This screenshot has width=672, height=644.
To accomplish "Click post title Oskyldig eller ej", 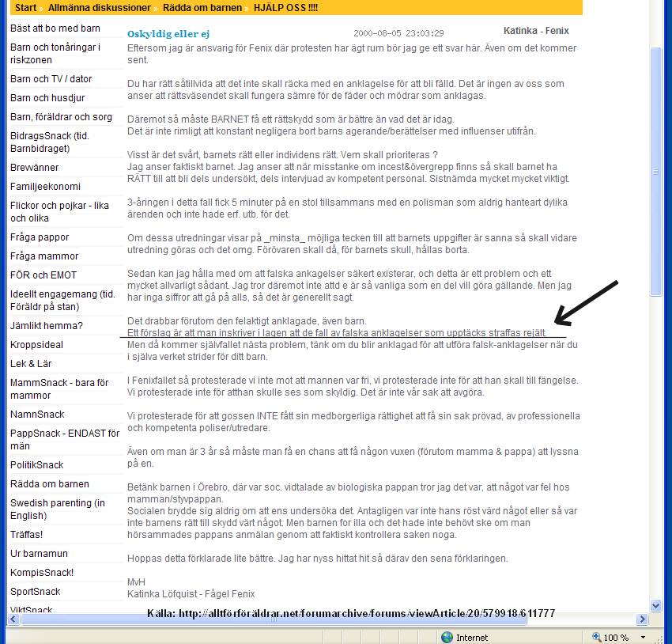I will pyautogui.click(x=168, y=34).
